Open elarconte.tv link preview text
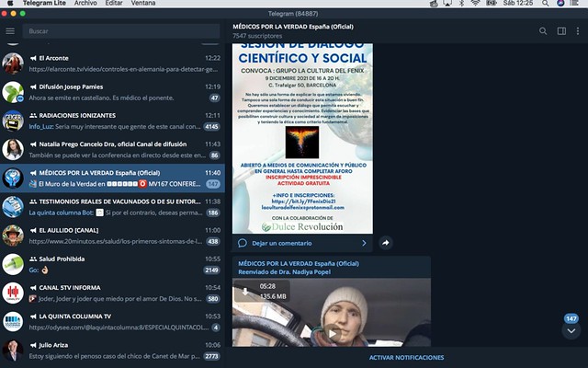Viewport: 588px width, 368px height. tap(123, 69)
